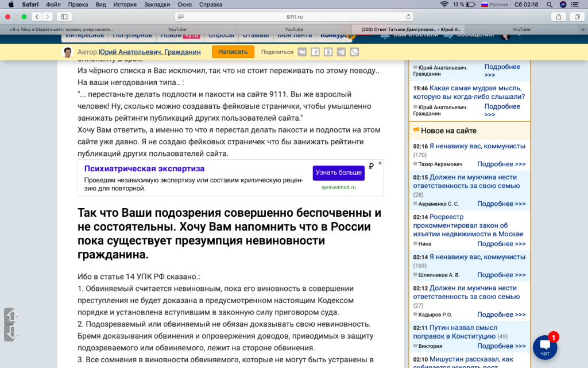Reload the page in the address bar

pos(409,17)
